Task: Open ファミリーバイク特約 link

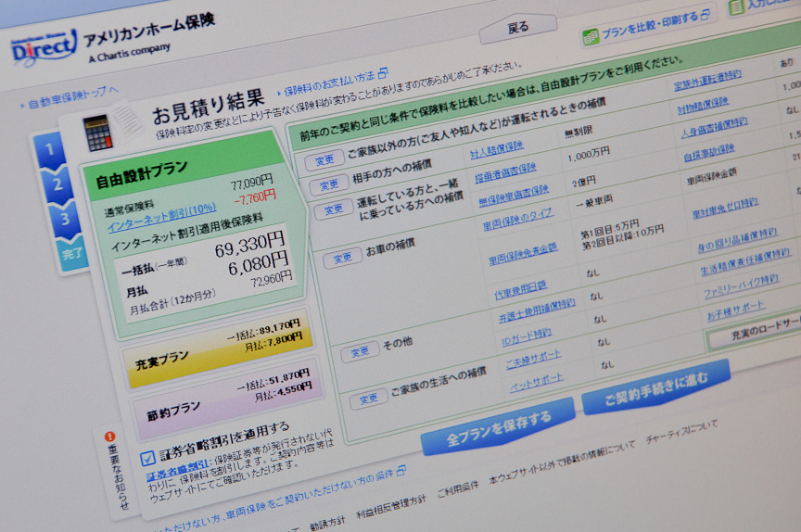Action: click(741, 286)
